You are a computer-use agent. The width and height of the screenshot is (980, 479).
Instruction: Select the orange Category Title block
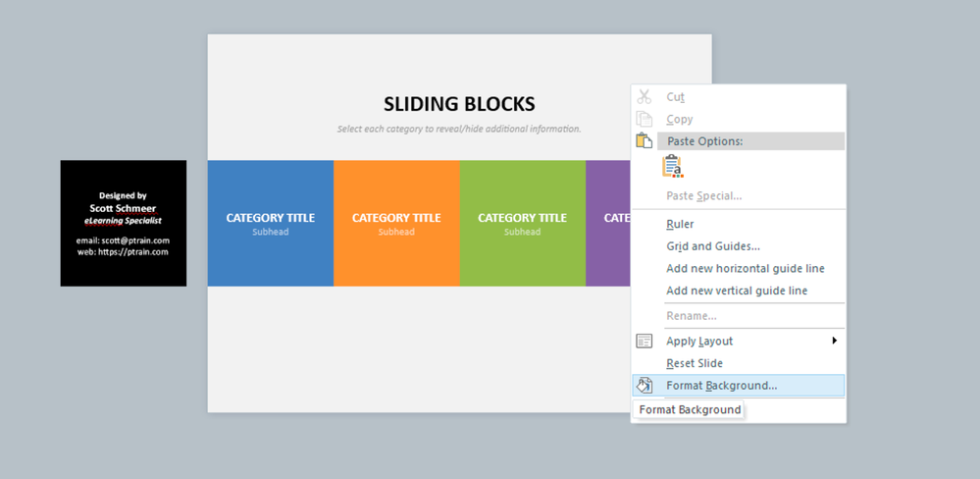pos(396,224)
